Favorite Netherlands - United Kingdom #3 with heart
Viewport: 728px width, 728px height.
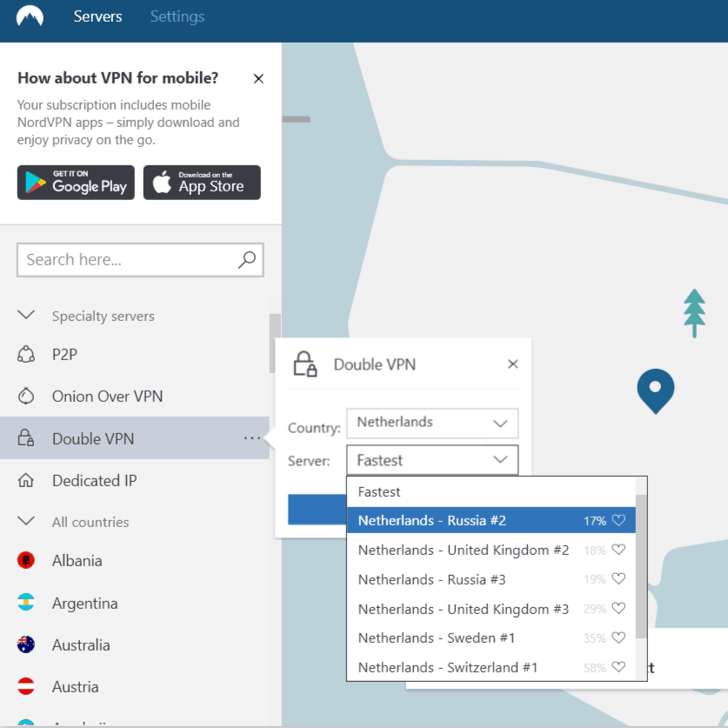618,608
